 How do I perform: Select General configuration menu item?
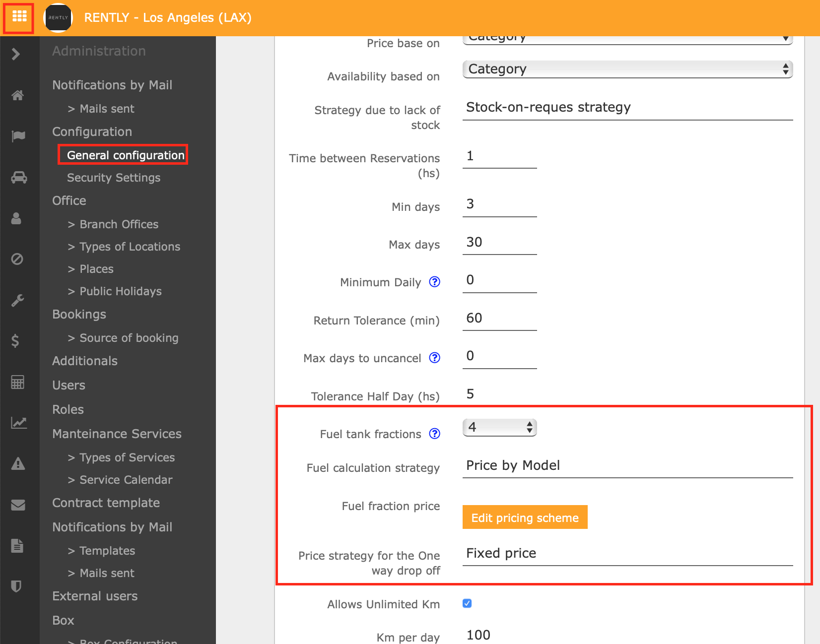(126, 155)
